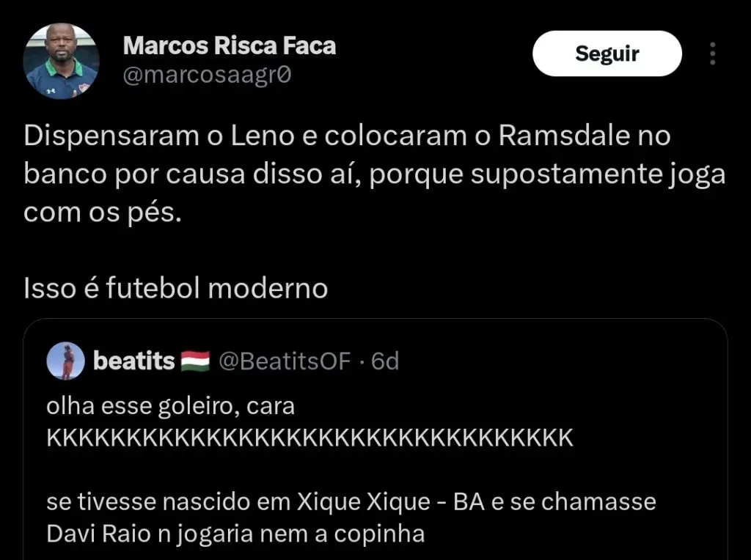Click the text 'Isso é futebol moderno'
751x560 pixels.
[175, 288]
